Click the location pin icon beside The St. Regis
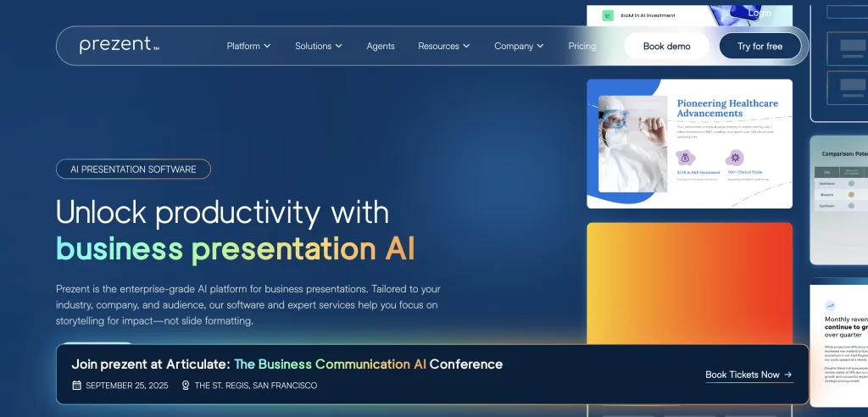This screenshot has width=868, height=417. click(x=186, y=386)
